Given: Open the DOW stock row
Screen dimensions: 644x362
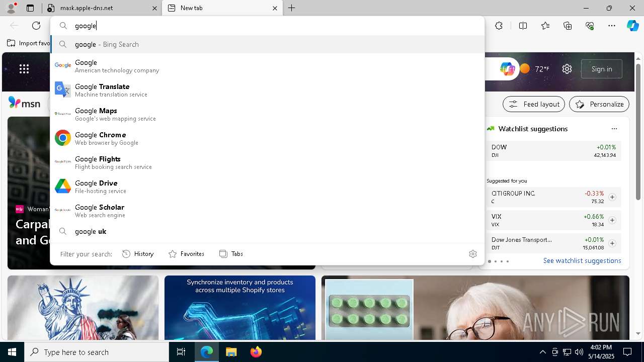Looking at the screenshot, I should (x=553, y=151).
